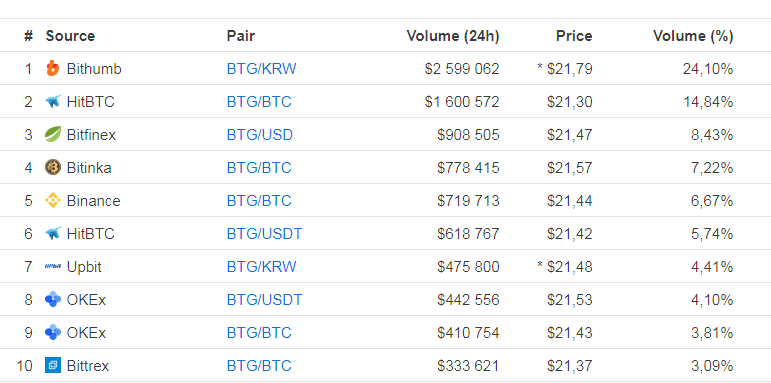Sort table by the Volume (24h) column header
This screenshot has height=383, width=771.
(453, 36)
